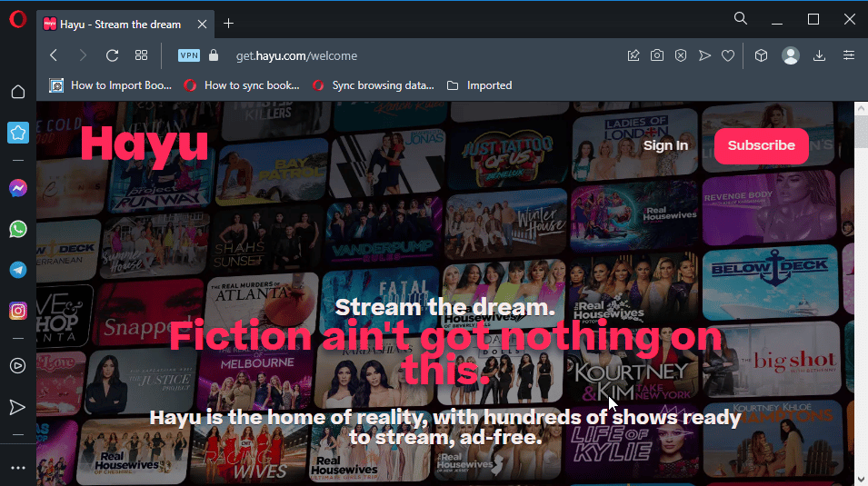868x486 pixels.
Task: Click the Vanderpump Rules show tile
Action: point(383,230)
